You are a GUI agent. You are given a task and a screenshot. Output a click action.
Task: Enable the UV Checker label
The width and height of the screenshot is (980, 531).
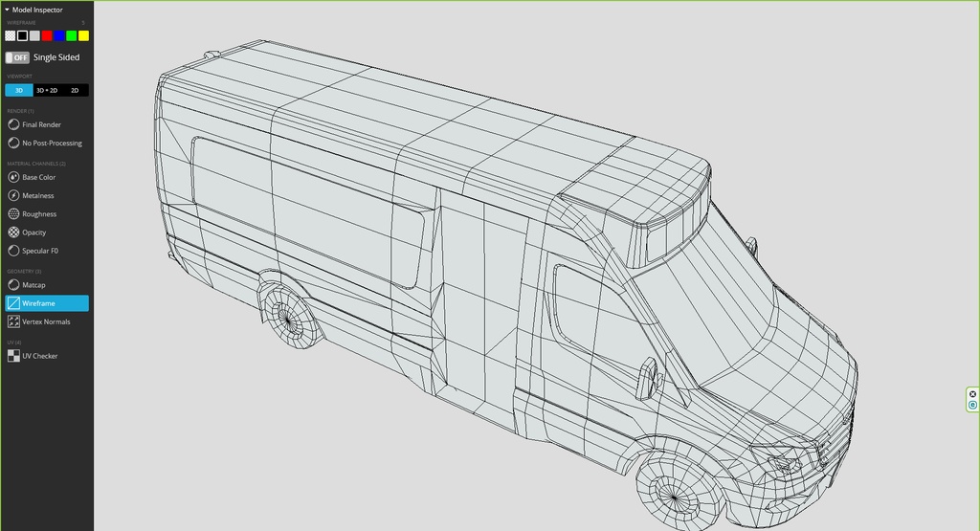click(40, 356)
